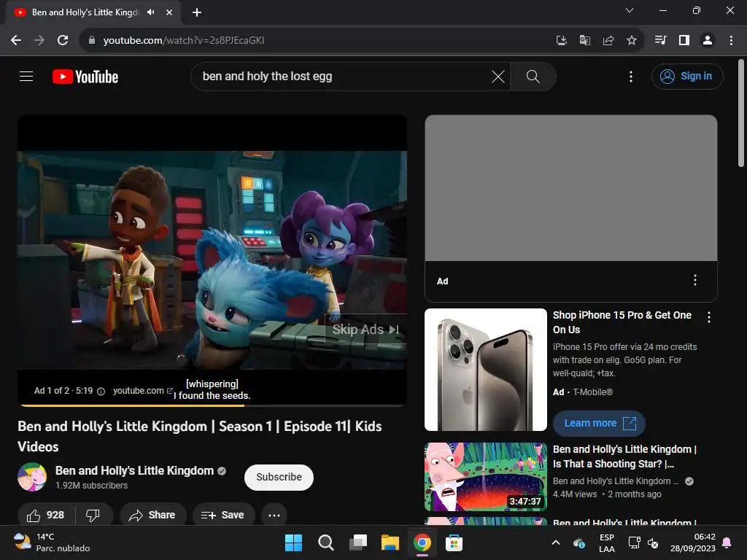Open Task View on taskbar
The image size is (747, 560).
click(x=357, y=542)
